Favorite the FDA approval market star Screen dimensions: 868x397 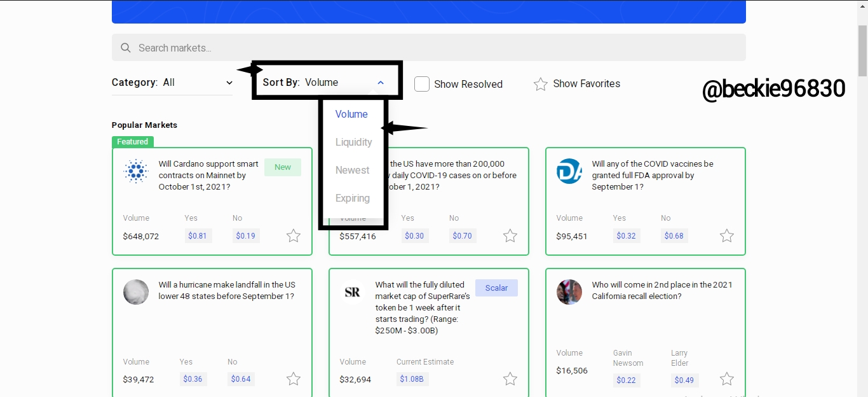[727, 236]
